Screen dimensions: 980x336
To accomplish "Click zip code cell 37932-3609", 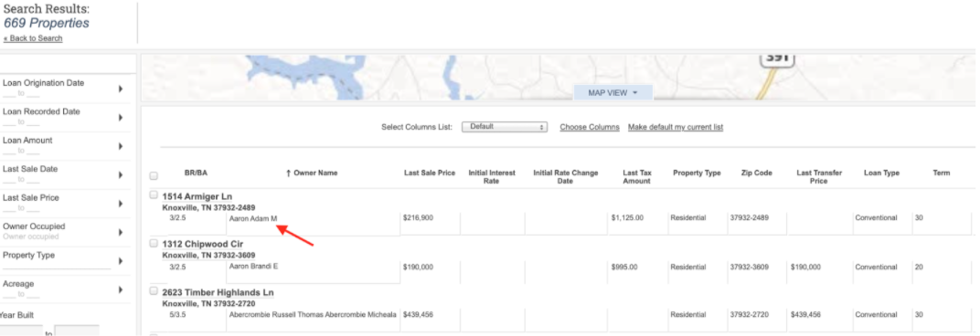I will click(749, 267).
